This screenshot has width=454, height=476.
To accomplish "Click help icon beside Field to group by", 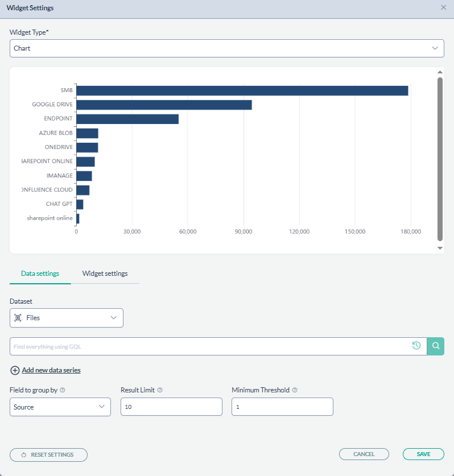I will pyautogui.click(x=63, y=390).
